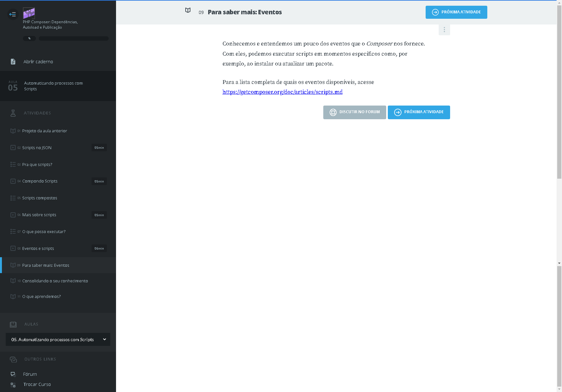562x392 pixels.
Task: Open the notebook via Abrir caderno icon
Action: pyautogui.click(x=13, y=62)
